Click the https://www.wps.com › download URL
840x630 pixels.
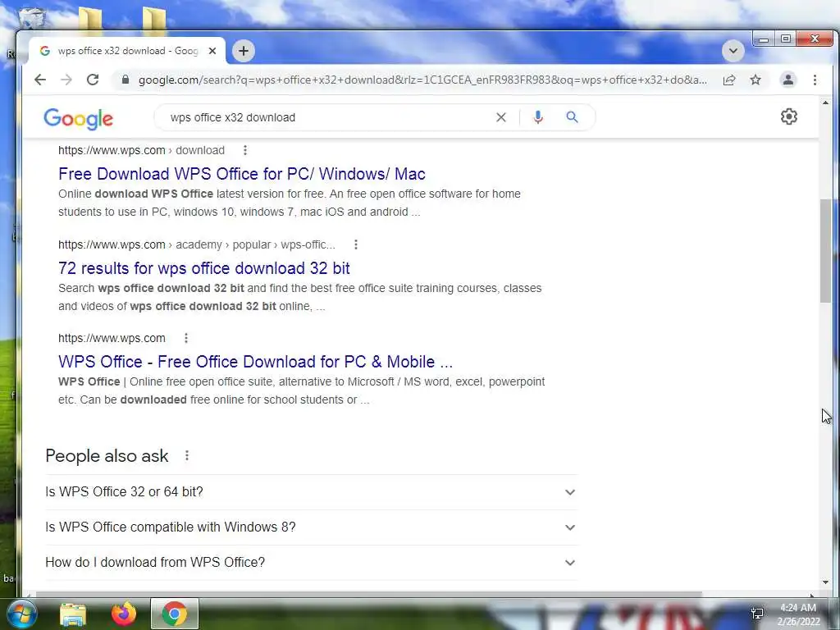(x=141, y=151)
